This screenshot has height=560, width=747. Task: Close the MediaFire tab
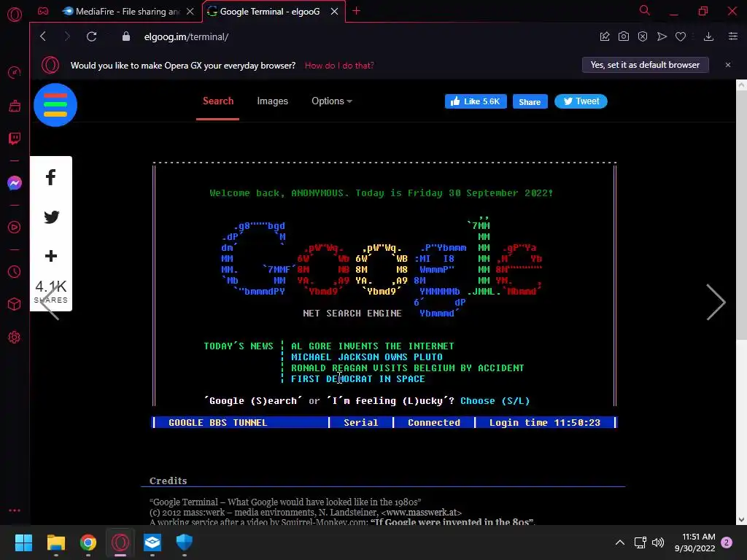[190, 12]
